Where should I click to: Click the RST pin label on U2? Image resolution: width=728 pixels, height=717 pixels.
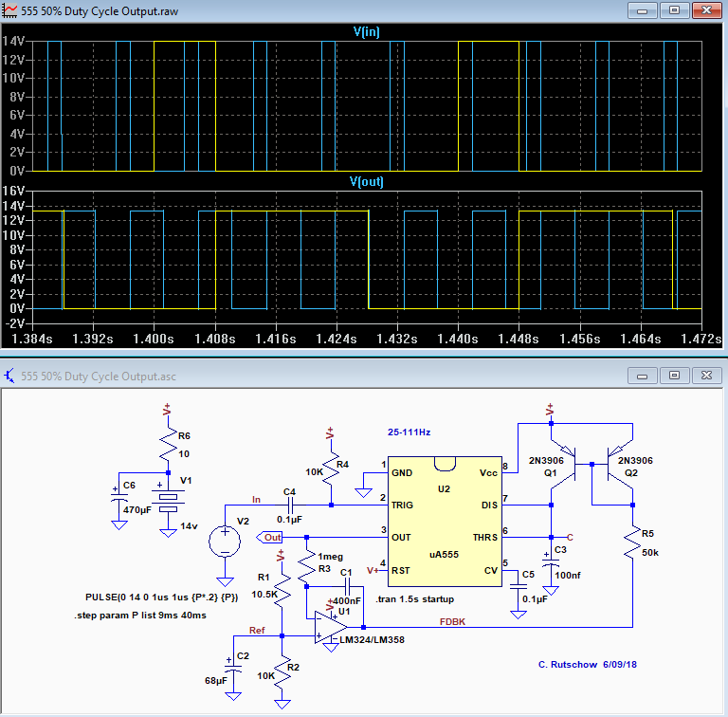coord(401,570)
